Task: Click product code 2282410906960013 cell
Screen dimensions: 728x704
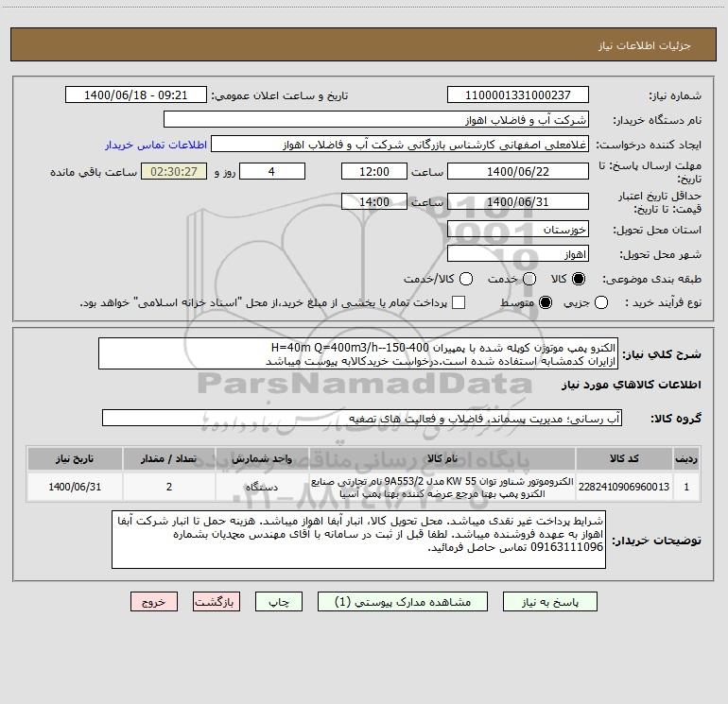Action: (624, 487)
